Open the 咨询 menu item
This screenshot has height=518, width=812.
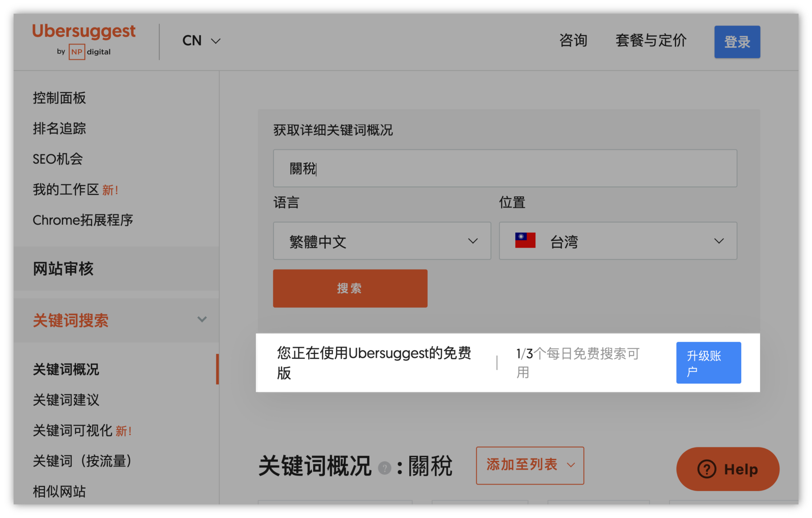point(573,41)
